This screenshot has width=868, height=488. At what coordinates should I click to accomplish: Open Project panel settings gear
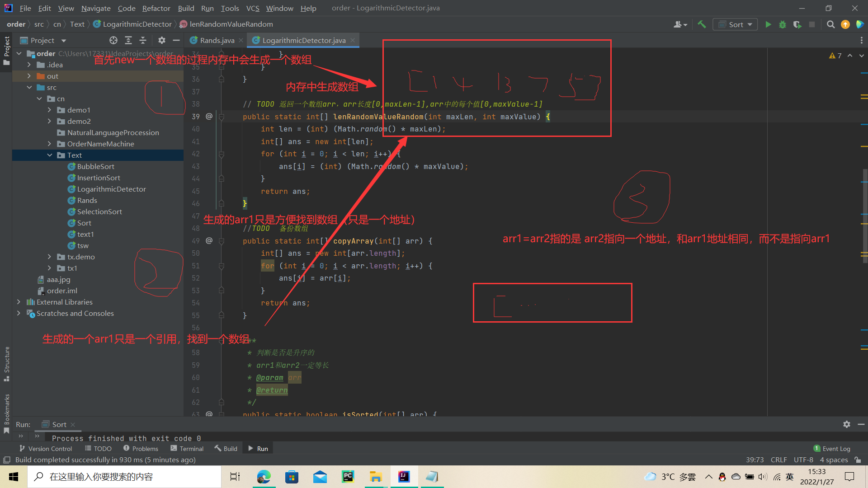161,41
